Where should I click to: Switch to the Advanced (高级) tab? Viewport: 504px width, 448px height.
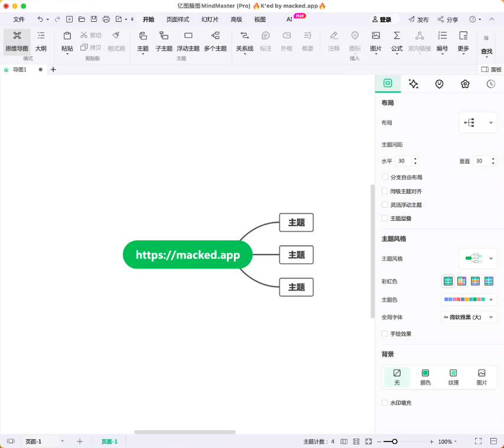point(236,19)
